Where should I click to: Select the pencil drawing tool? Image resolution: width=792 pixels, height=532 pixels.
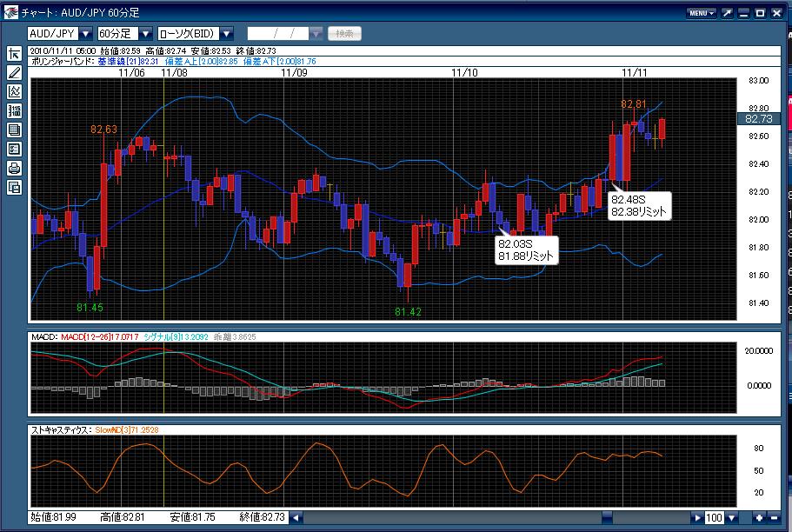(x=14, y=72)
